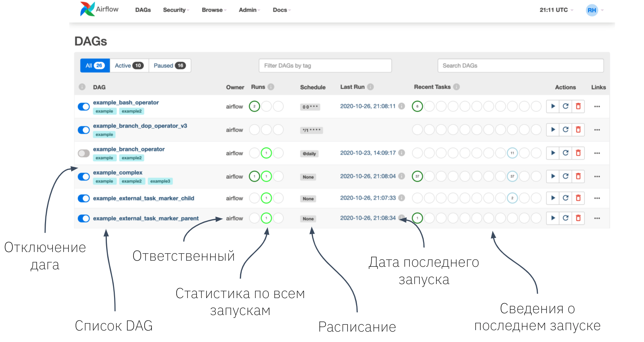Delete the example_bash_operator DAG
Screen dimensions: 644x342
tap(578, 106)
